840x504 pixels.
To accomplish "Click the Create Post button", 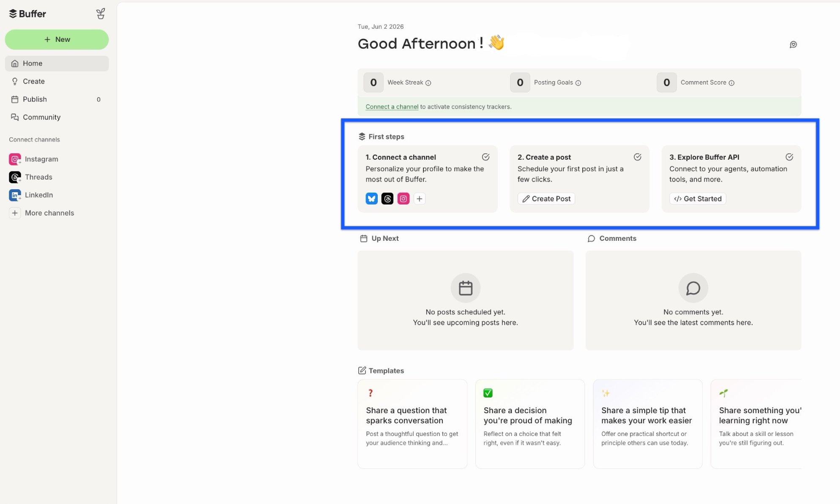I will click(x=546, y=199).
